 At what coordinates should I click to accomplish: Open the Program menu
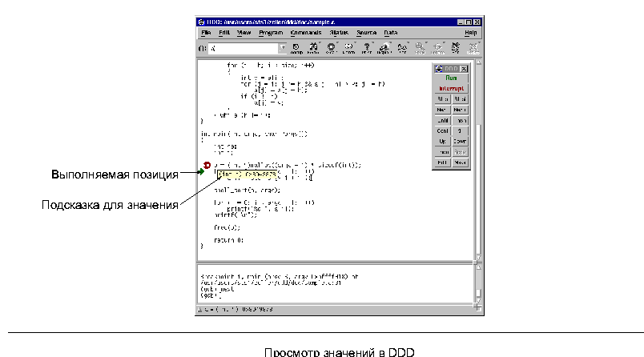pyautogui.click(x=271, y=33)
